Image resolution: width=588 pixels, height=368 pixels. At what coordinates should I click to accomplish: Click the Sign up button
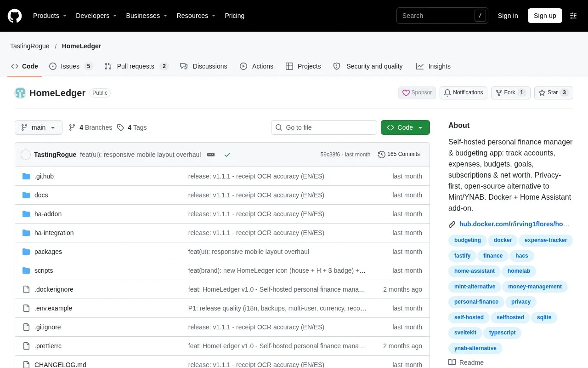point(545,16)
